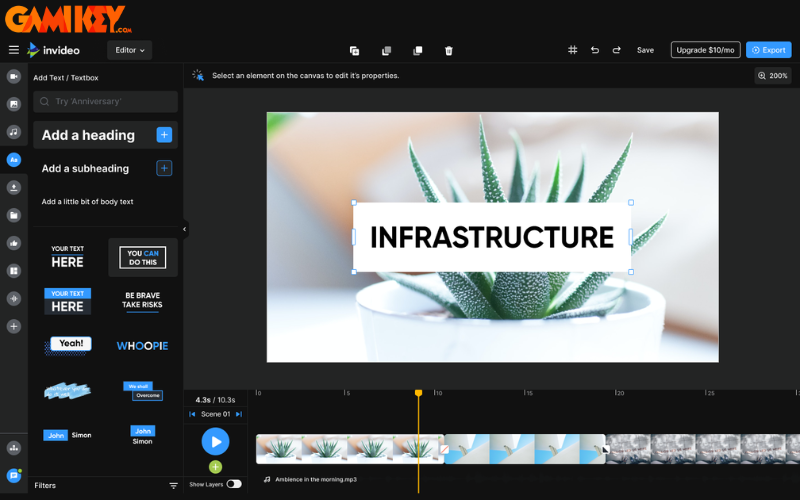Select the stacked 'John Simon' name template
Screen dimensions: 800x500
pos(142,435)
